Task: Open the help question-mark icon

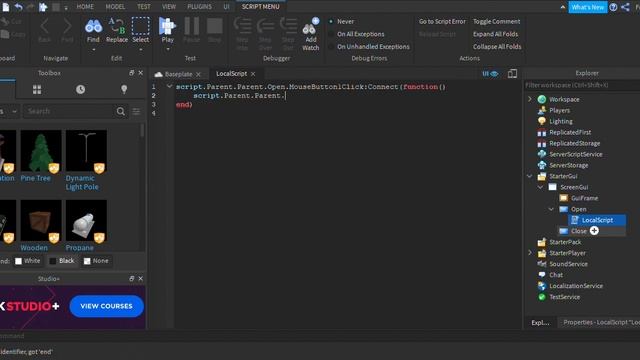Action: [613, 7]
